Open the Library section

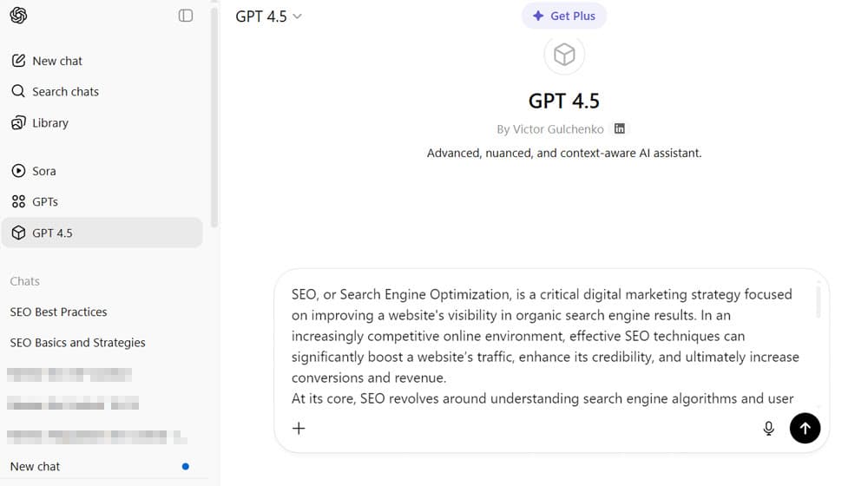coord(49,122)
